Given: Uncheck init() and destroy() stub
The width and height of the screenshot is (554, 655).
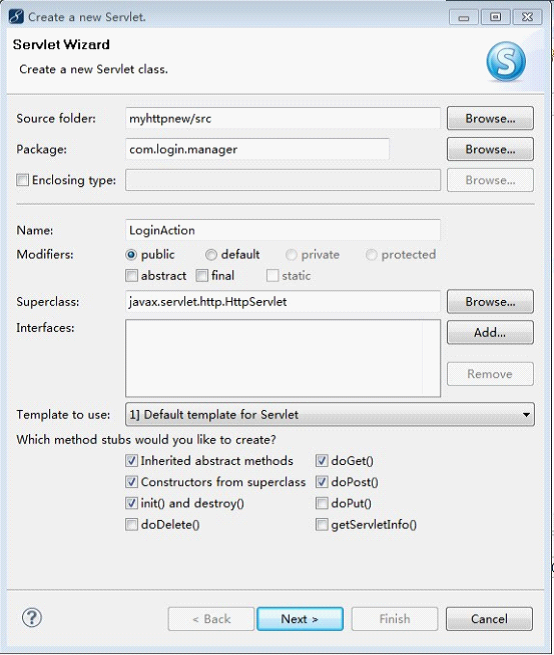Looking at the screenshot, I should (132, 503).
